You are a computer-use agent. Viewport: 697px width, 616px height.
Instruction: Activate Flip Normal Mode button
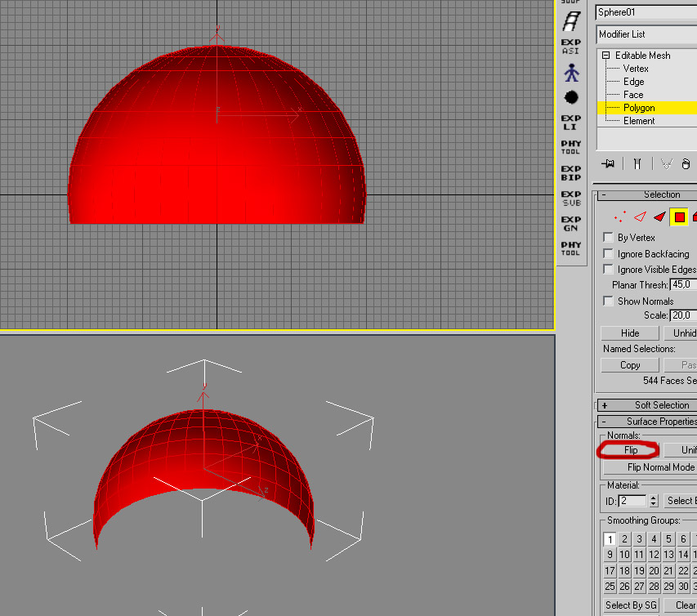coord(650,467)
